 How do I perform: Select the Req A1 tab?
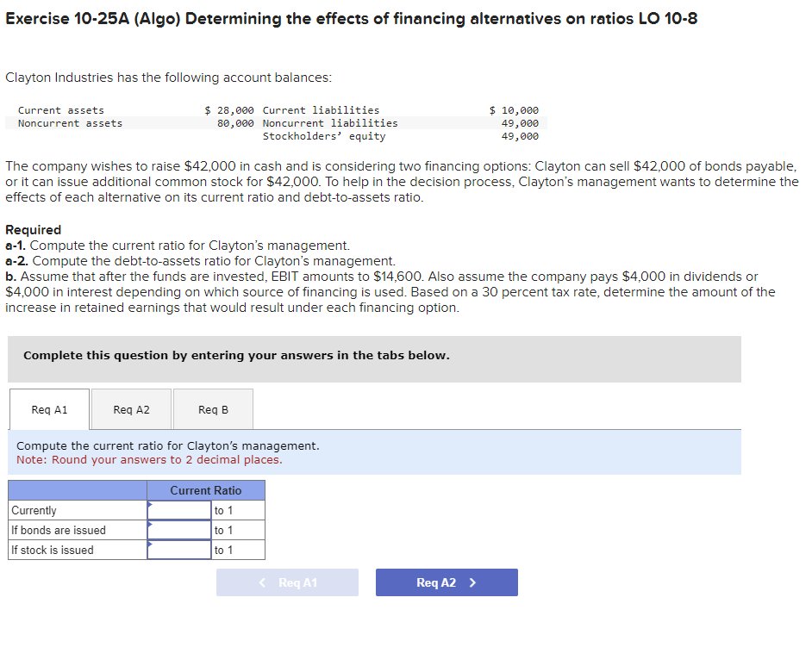48,409
